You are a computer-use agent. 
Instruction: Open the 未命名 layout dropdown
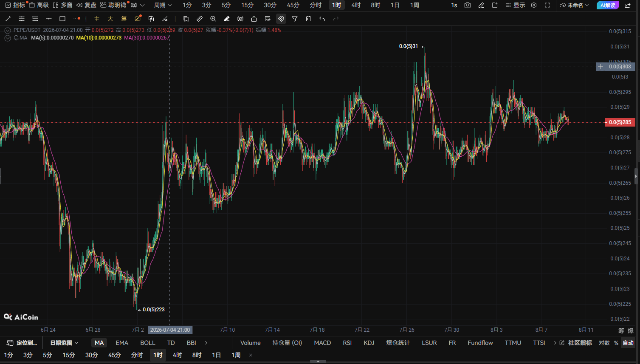click(x=574, y=5)
